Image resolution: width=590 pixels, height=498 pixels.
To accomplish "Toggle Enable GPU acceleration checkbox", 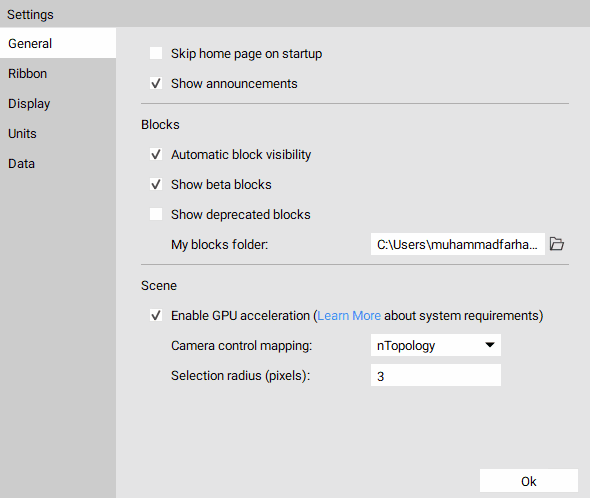I will (156, 315).
